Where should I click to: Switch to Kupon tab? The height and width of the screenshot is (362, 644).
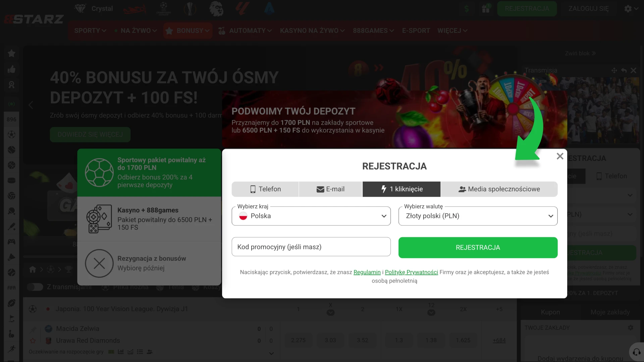coord(550,312)
